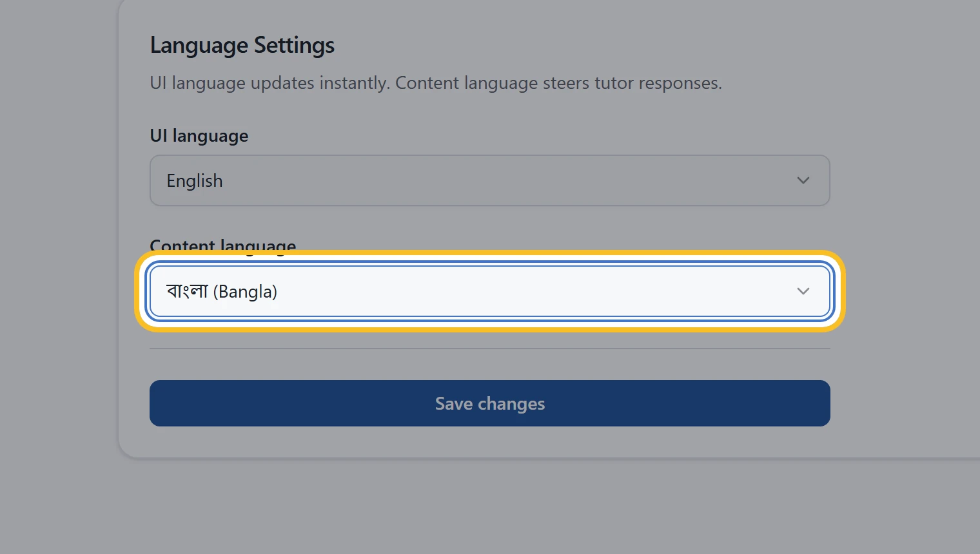
Task: Click the Language Settings heading
Action: point(242,45)
